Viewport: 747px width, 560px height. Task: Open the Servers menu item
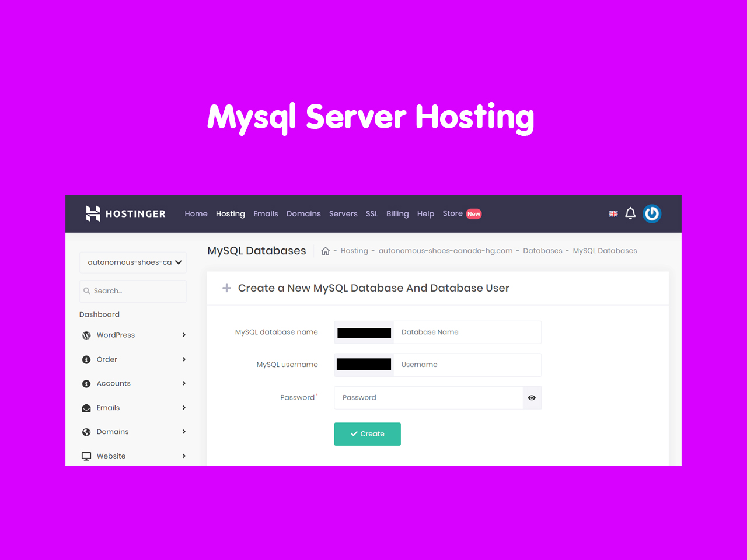(343, 214)
